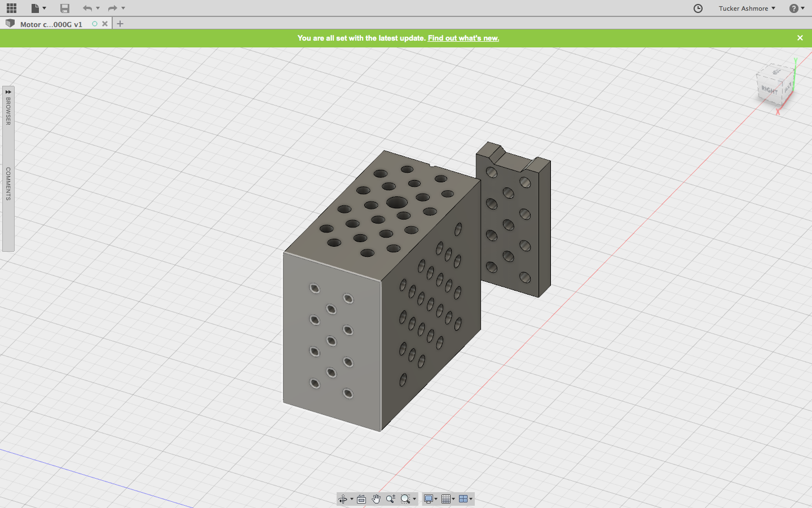
Task: Open the Viewports layout icon
Action: pyautogui.click(x=464, y=499)
